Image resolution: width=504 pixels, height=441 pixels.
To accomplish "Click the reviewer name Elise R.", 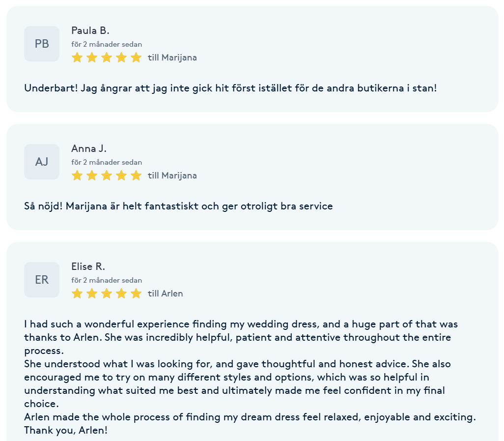I will (88, 266).
